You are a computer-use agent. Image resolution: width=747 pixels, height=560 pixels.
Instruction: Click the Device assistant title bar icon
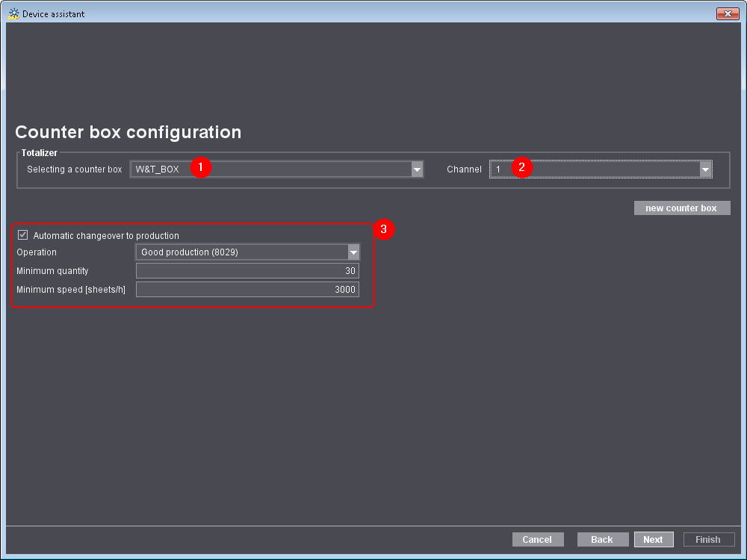(11, 13)
